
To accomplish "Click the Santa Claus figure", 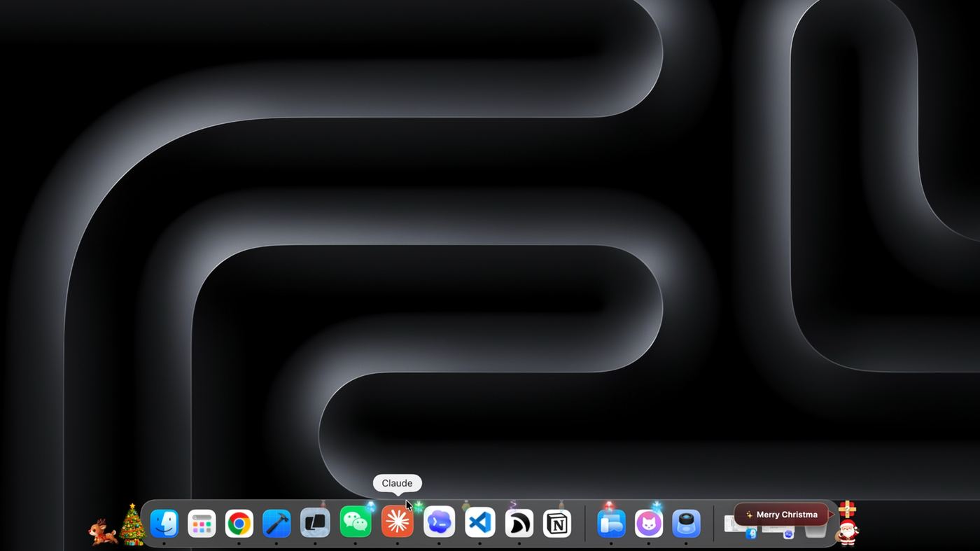I will [847, 533].
